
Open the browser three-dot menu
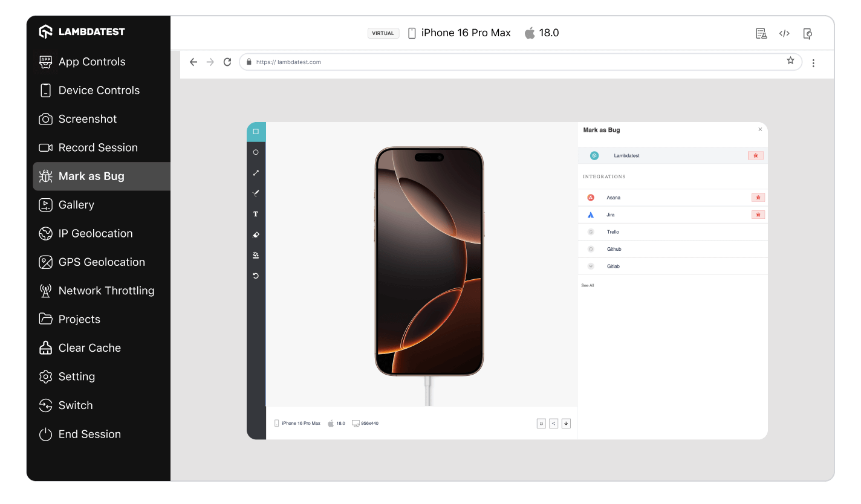[x=813, y=63]
